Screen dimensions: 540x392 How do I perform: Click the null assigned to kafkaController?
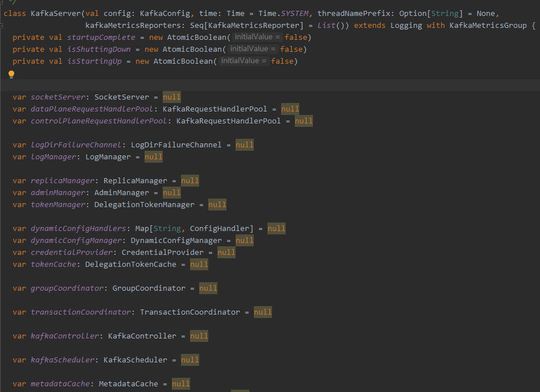point(199,336)
